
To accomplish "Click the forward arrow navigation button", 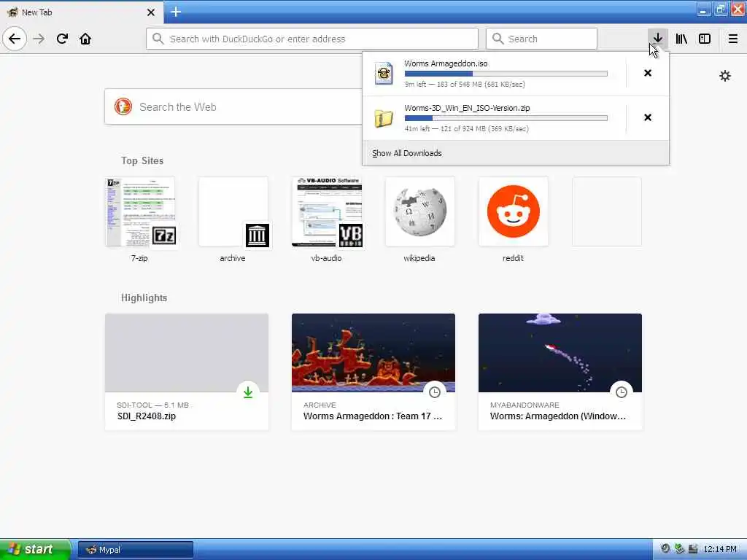I will click(x=39, y=39).
